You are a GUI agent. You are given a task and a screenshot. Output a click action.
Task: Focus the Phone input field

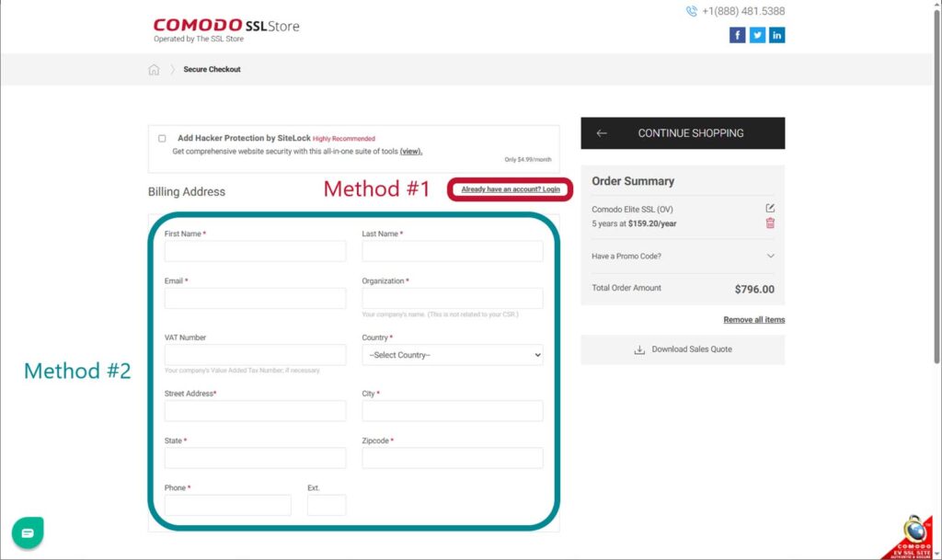(228, 506)
